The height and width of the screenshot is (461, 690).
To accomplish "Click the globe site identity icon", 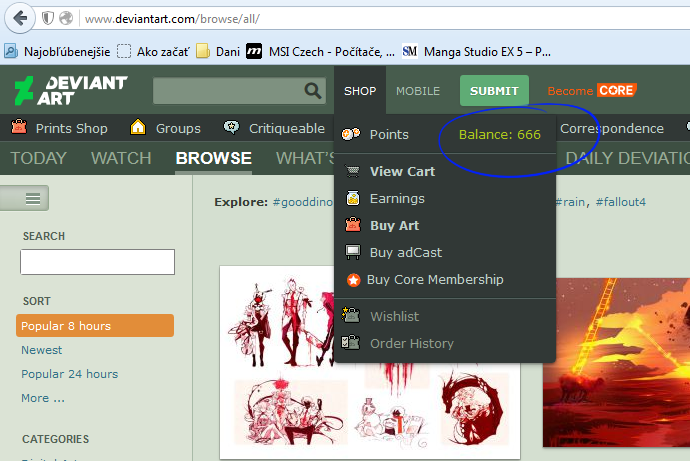I will (66, 18).
